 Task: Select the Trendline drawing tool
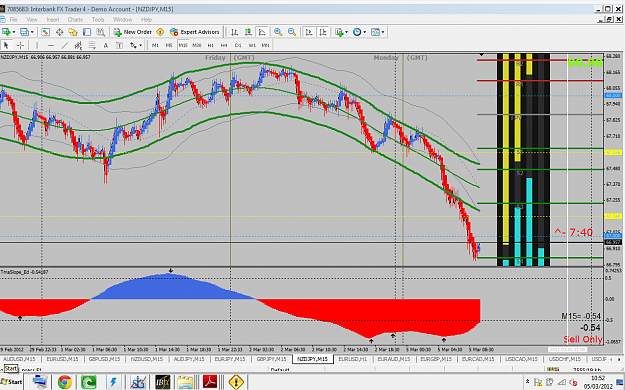(x=65, y=45)
